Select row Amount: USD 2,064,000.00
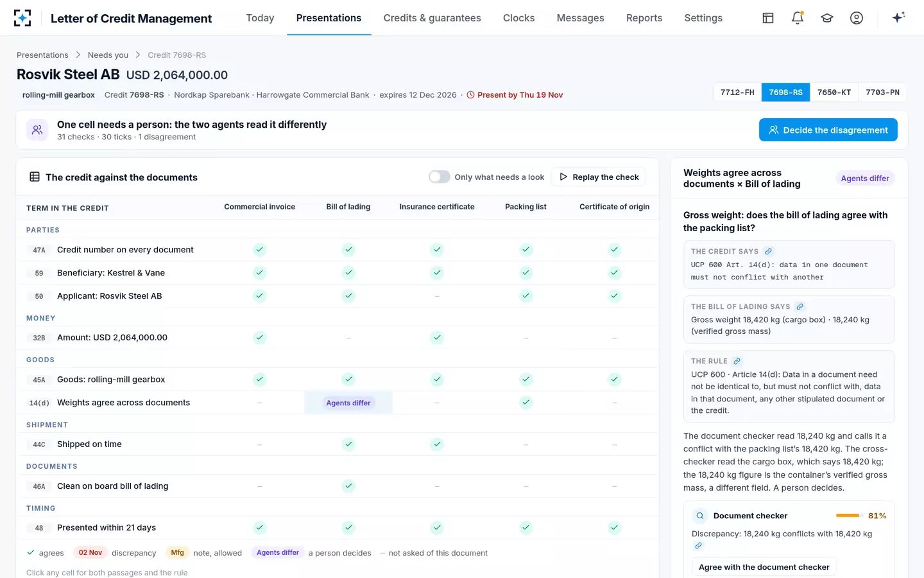924x578 pixels. point(338,338)
